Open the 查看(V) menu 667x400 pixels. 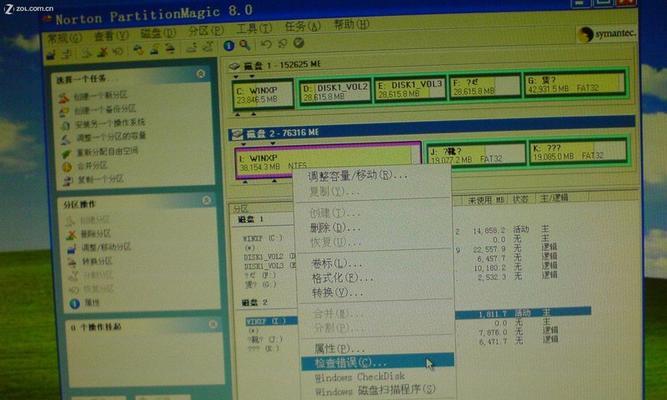point(111,36)
